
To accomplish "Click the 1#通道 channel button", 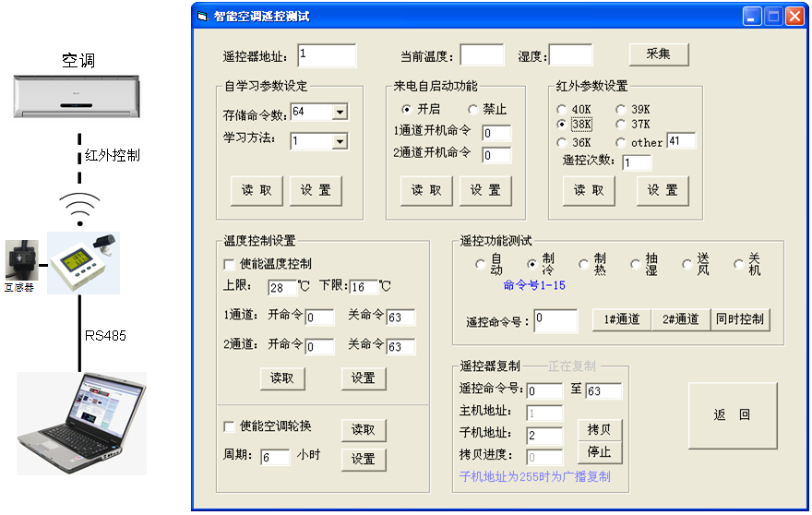I will (x=621, y=319).
